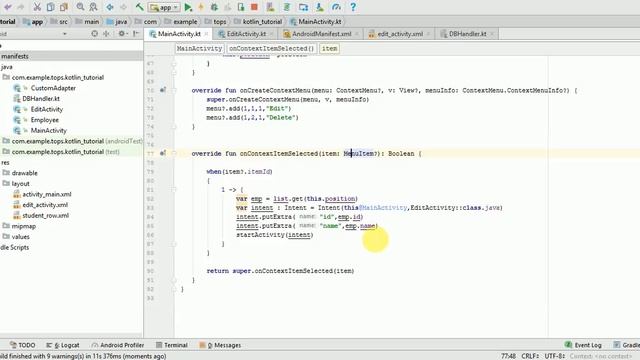Click the fold end marker on line 74

[x=174, y=127]
